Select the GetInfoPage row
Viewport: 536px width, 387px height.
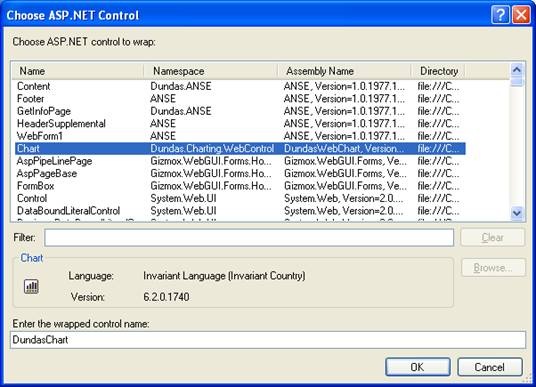pos(240,111)
